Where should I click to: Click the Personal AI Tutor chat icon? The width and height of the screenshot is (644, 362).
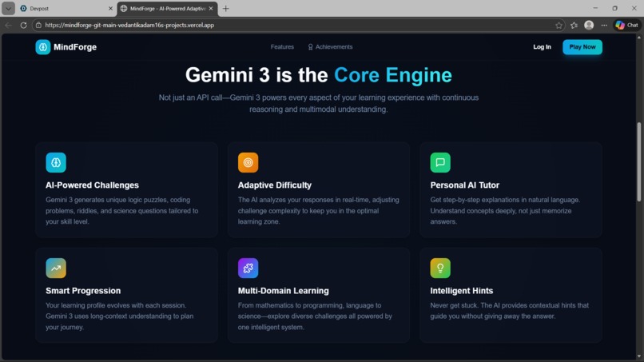pos(440,162)
